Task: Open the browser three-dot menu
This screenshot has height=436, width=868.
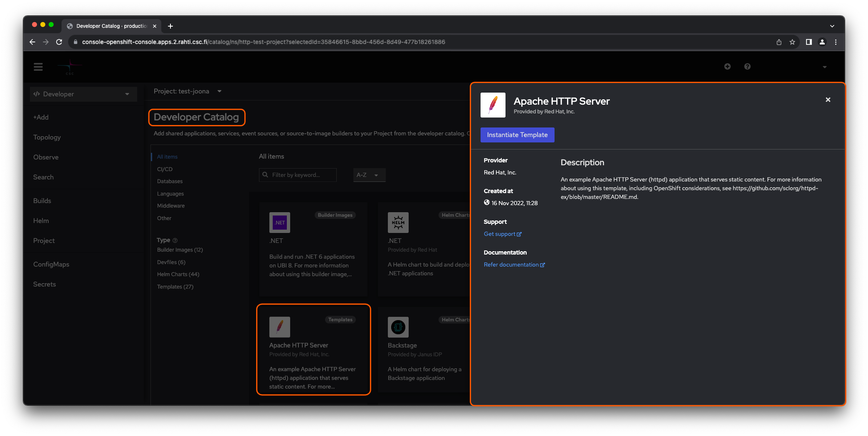Action: coord(836,42)
